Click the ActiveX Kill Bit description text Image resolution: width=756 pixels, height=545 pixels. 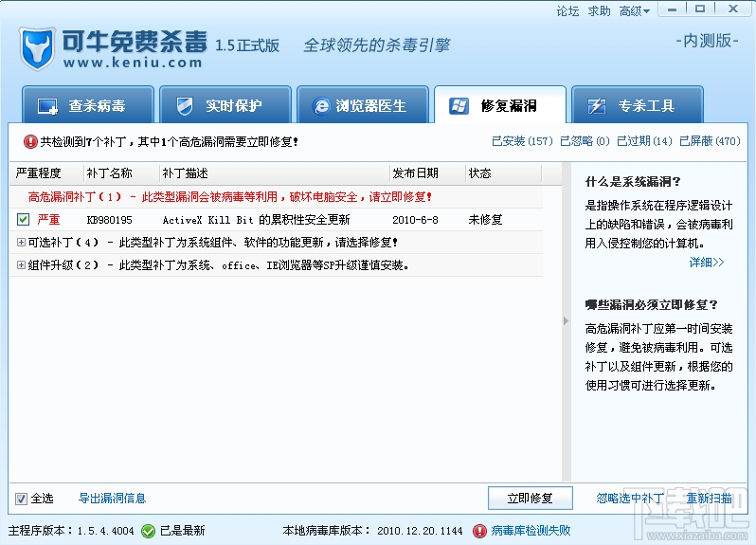tap(256, 220)
